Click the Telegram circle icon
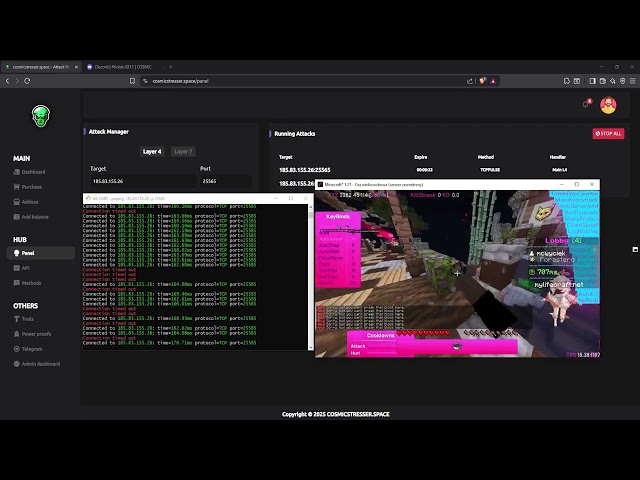This screenshot has height=480, width=640. [x=16, y=349]
